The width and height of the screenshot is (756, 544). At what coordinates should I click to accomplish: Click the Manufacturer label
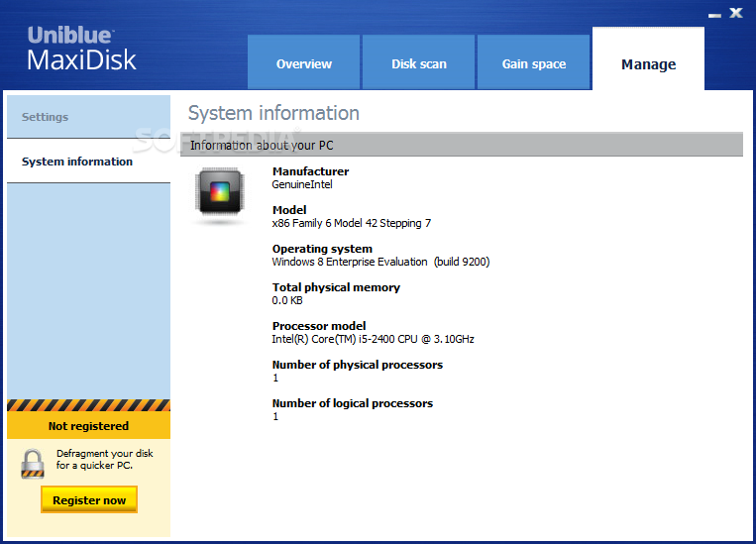(x=310, y=171)
